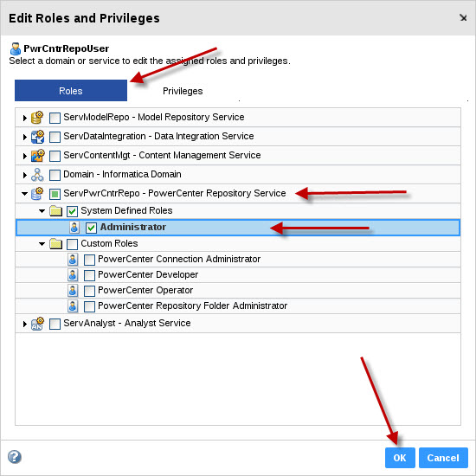The height and width of the screenshot is (476, 476).
Task: Check the ServModelRepo service checkbox
Action: tap(55, 118)
